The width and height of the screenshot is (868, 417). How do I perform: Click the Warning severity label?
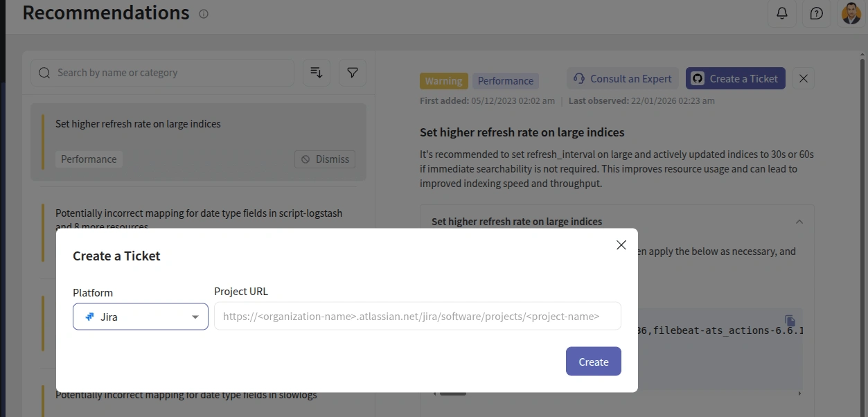[x=443, y=80]
